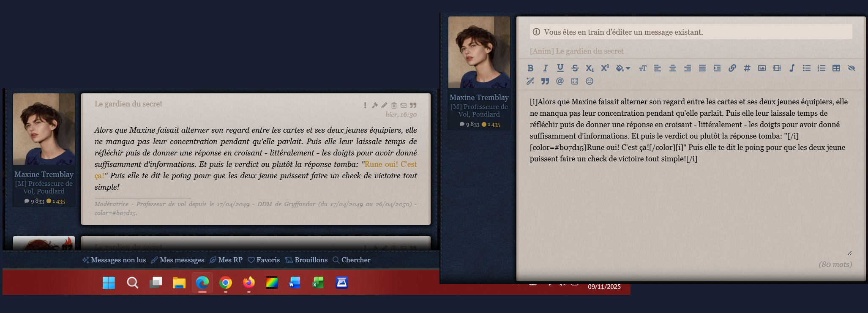
Task: Insert a table from the toolbar
Action: pyautogui.click(x=836, y=68)
